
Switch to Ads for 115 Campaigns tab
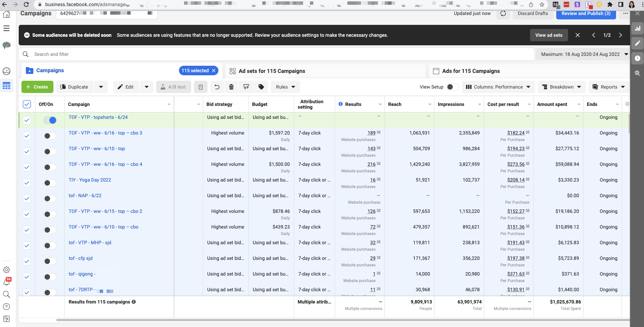[529, 71]
